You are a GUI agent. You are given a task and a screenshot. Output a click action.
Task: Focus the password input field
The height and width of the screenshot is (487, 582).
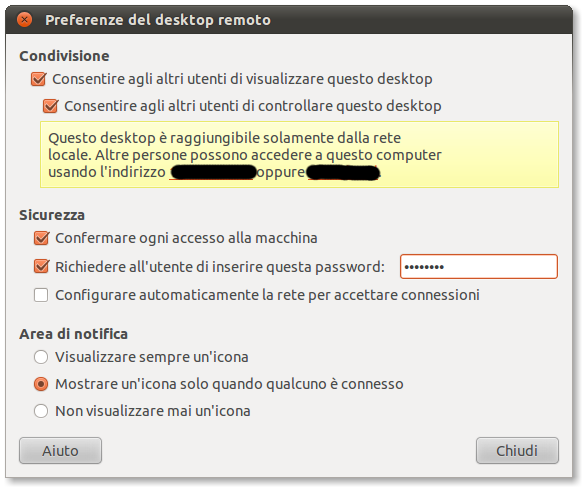click(479, 267)
